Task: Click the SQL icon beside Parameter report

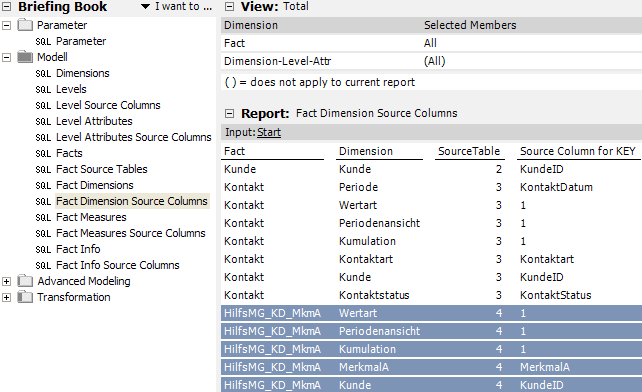Action: pyautogui.click(x=43, y=42)
